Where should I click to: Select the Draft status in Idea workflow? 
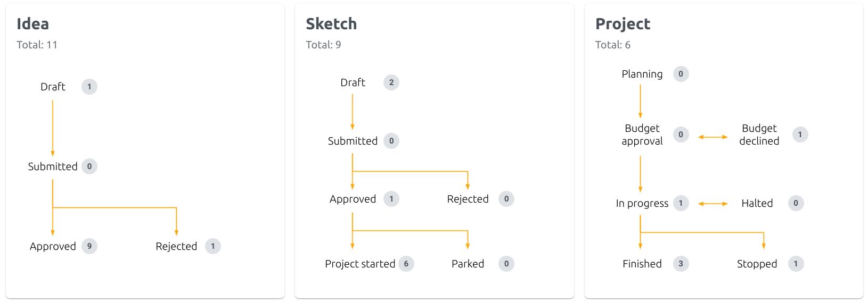(x=53, y=87)
